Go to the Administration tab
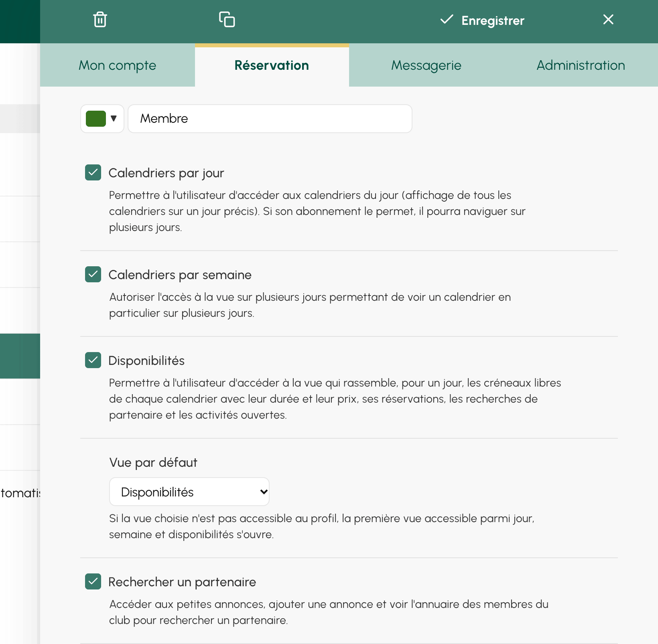The width and height of the screenshot is (658, 644). coord(581,65)
